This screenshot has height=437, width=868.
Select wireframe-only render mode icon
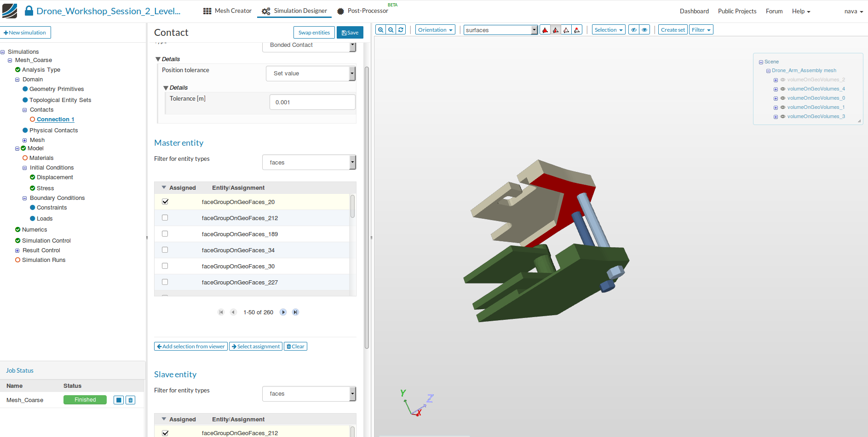[566, 30]
